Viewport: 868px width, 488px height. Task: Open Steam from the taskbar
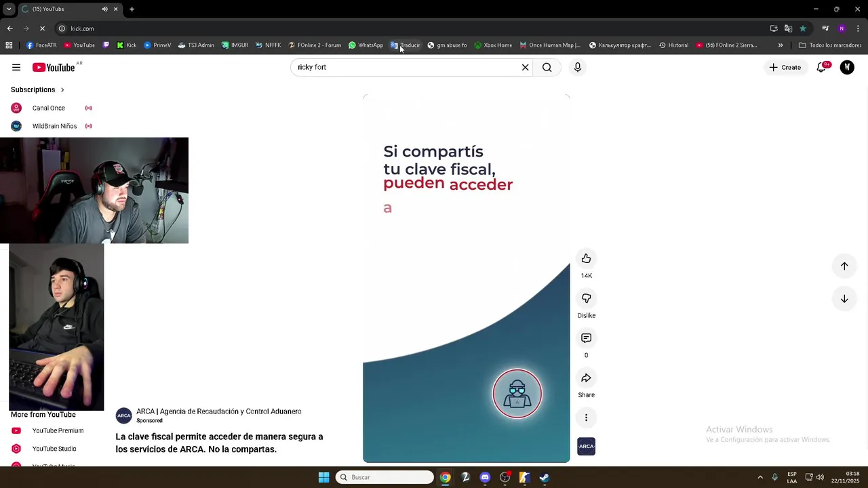pyautogui.click(x=545, y=477)
